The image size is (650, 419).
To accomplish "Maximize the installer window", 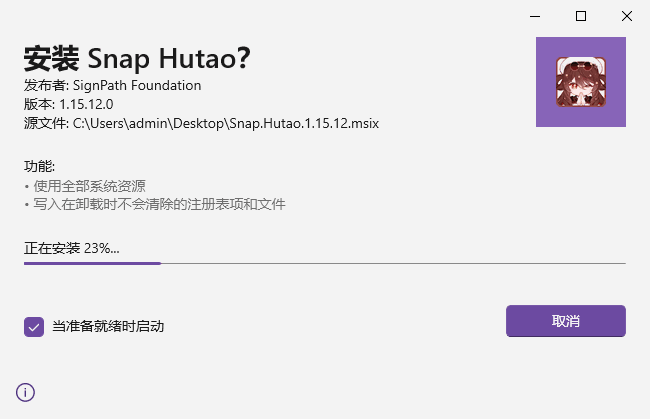I will 580,16.
